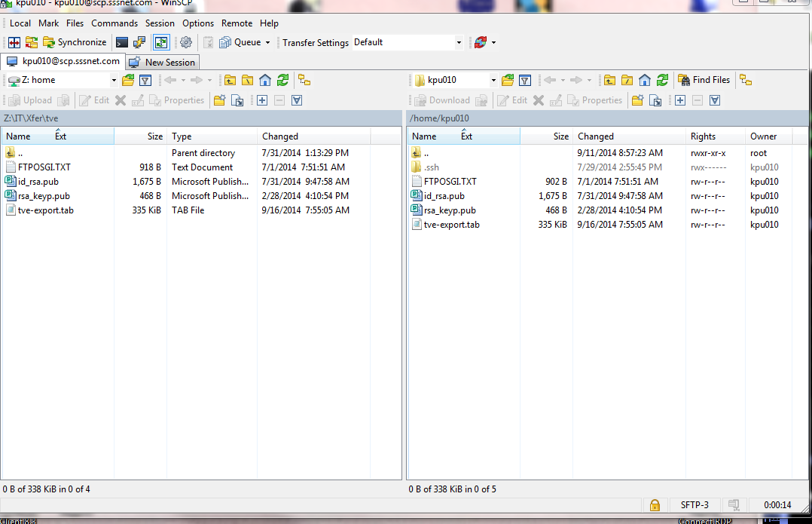Click the Compare Directories icon
Viewport: 812px width, 524px height.
coord(14,42)
